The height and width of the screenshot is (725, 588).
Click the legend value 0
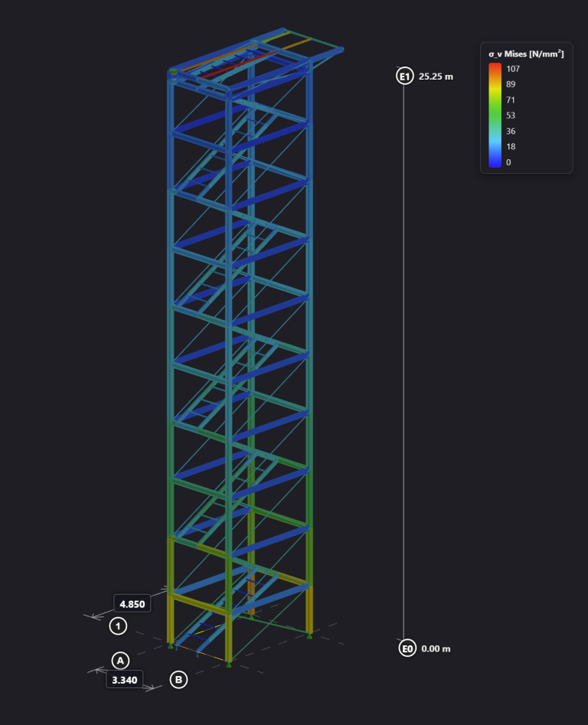click(x=508, y=162)
